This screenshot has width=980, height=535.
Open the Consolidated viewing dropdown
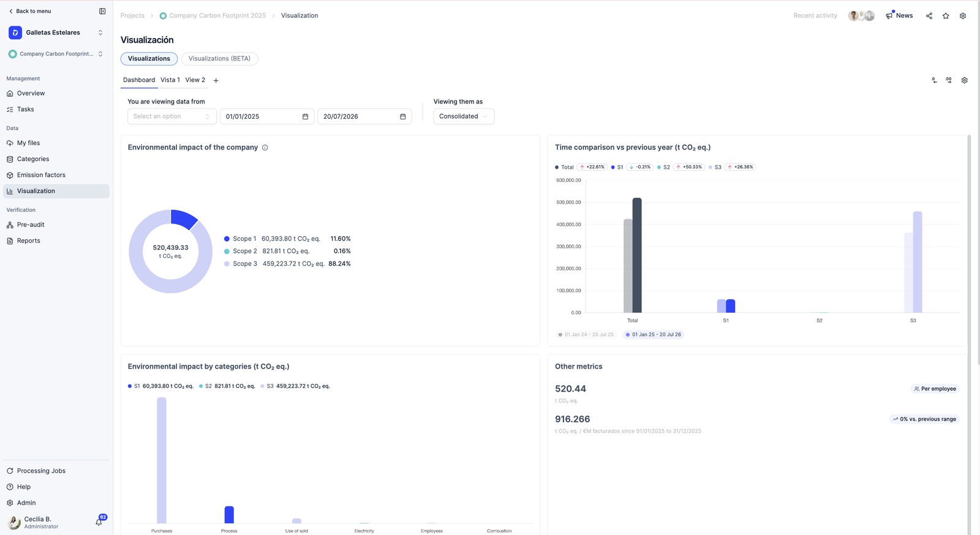coord(464,116)
